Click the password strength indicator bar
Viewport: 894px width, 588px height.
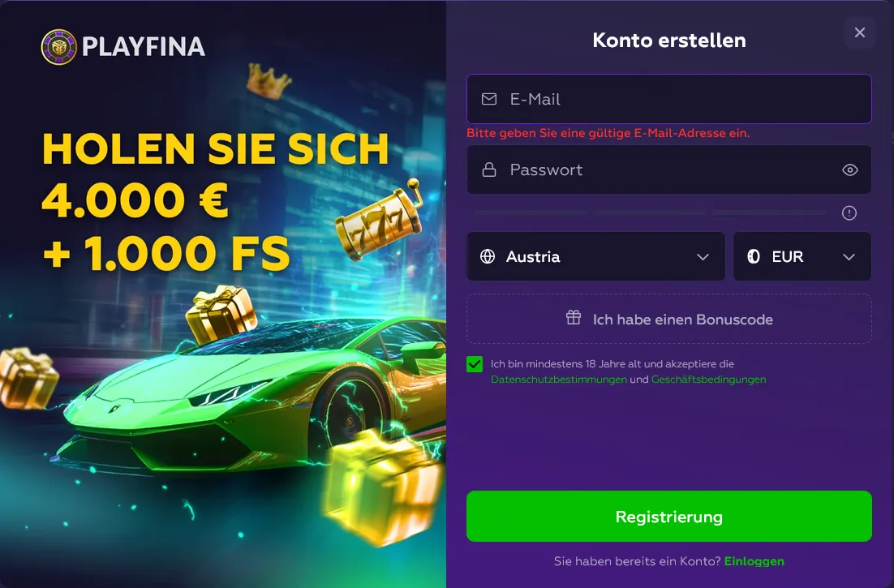pos(650,212)
